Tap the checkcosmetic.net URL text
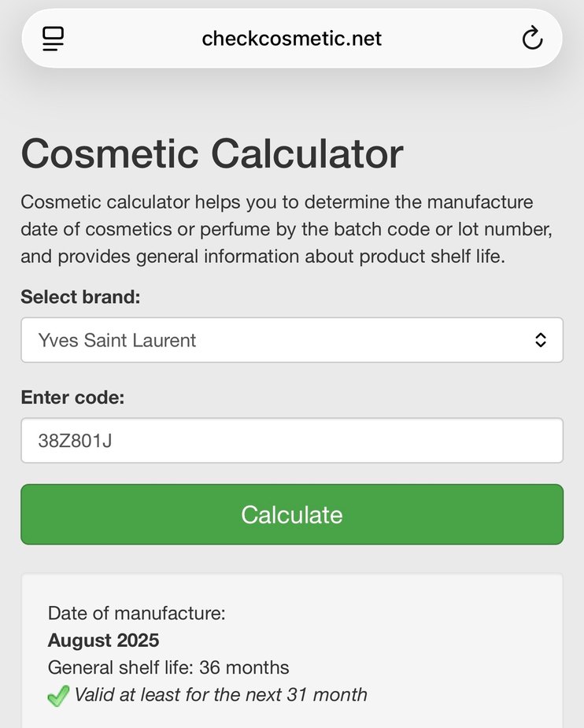Viewport: 584px width, 728px height. (x=291, y=38)
